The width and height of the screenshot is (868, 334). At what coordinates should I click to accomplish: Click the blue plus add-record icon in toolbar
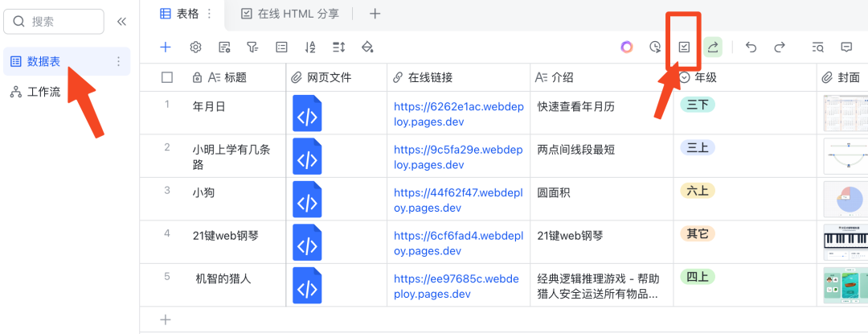(165, 47)
